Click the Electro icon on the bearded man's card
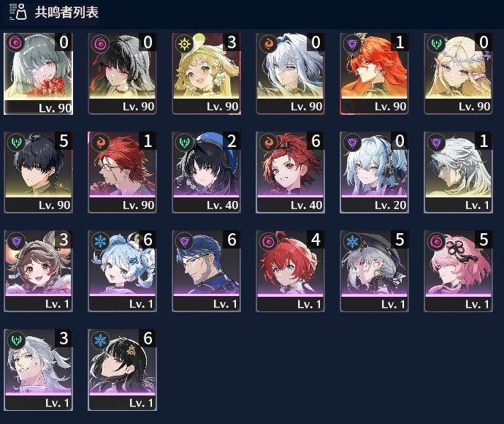 pos(184,241)
